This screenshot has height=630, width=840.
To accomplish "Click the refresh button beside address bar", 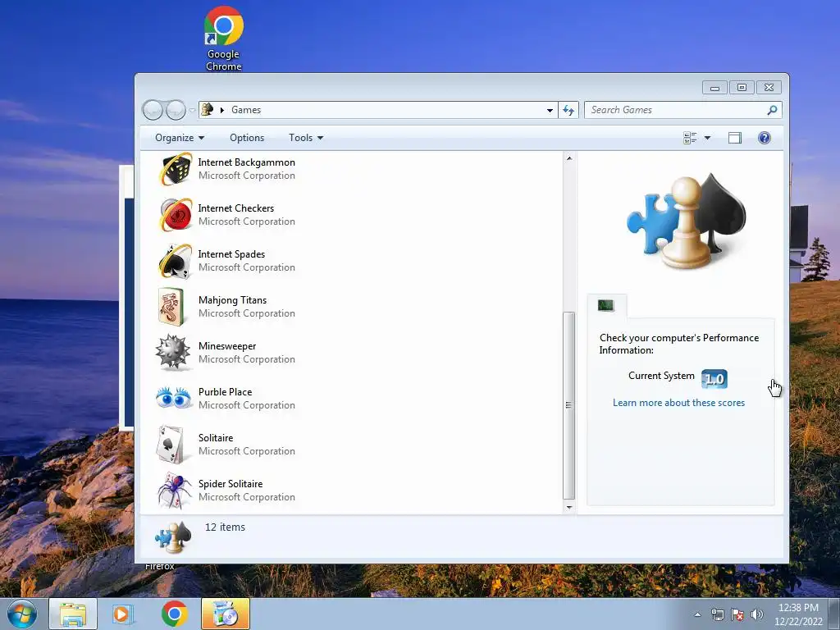I will [568, 110].
